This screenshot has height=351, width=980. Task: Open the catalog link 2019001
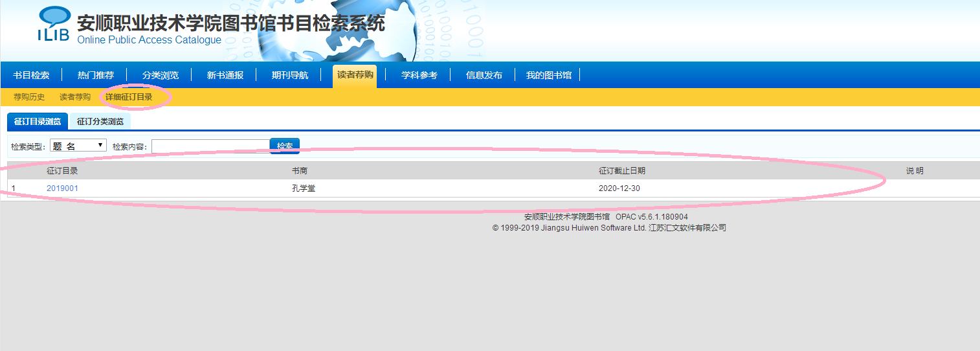[x=62, y=188]
